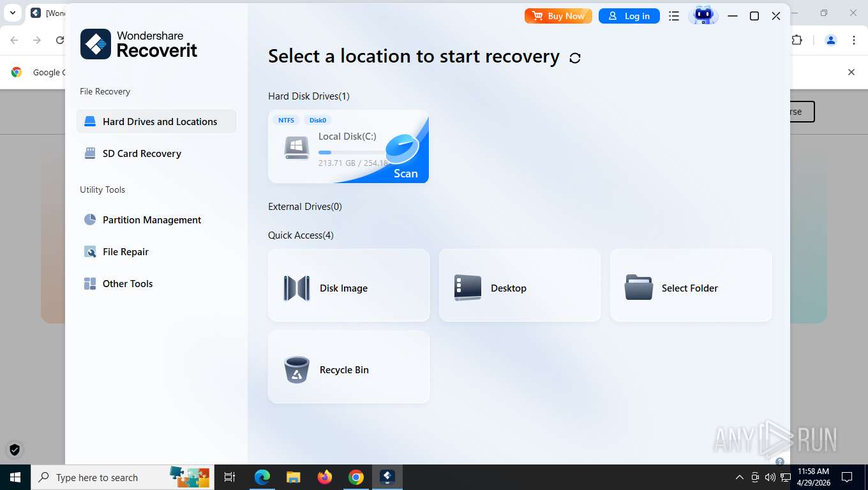868x490 pixels.
Task: Scan the Local Disk(C:) drive
Action: point(405,174)
